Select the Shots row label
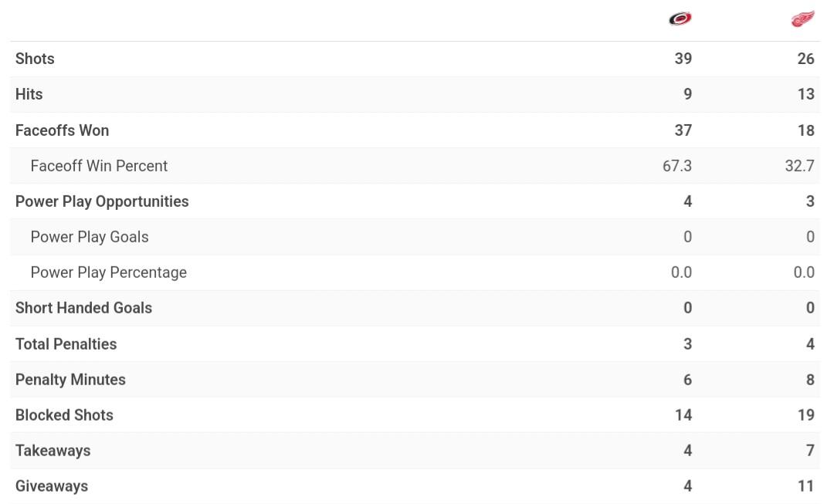Image resolution: width=834 pixels, height=504 pixels. [x=35, y=59]
